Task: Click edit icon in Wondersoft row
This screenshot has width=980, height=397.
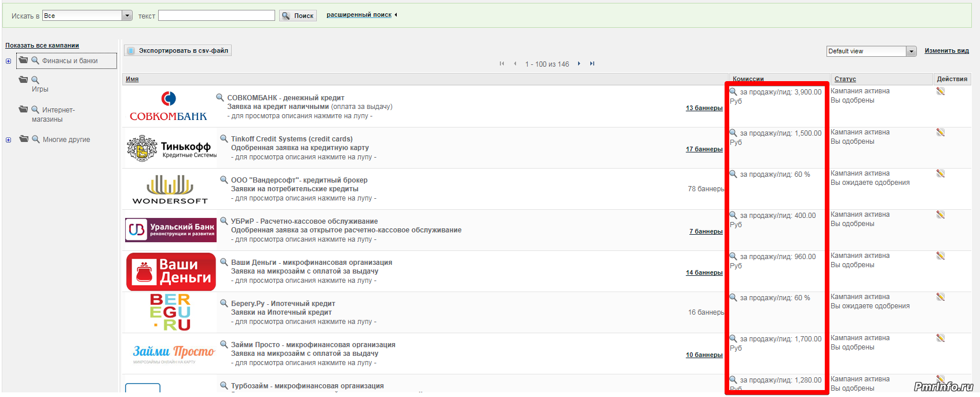Action: (x=941, y=173)
